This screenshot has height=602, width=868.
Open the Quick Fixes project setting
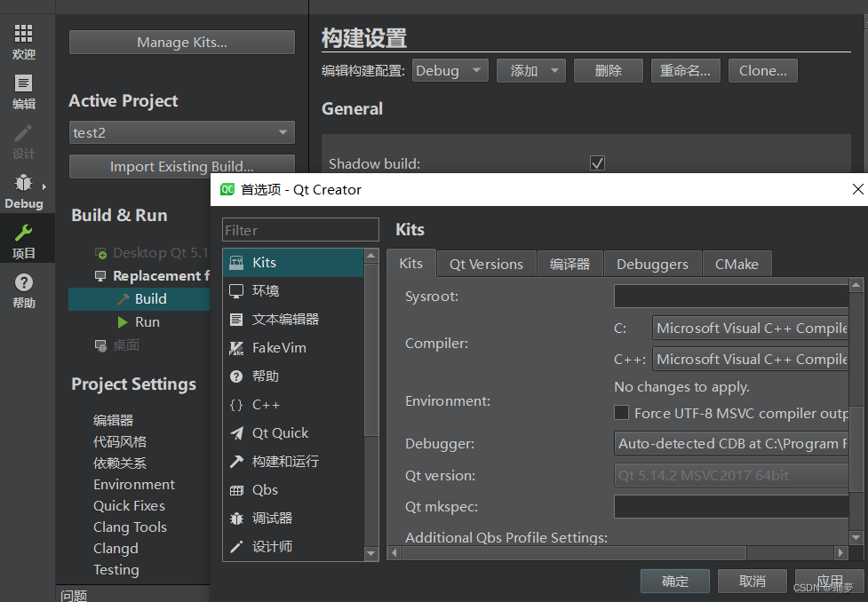tap(129, 506)
